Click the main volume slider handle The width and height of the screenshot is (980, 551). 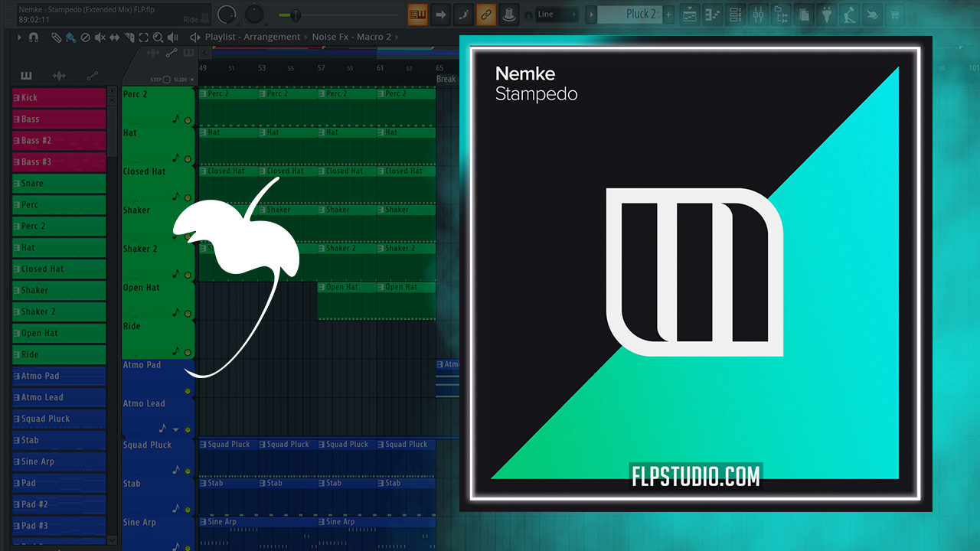295,15
